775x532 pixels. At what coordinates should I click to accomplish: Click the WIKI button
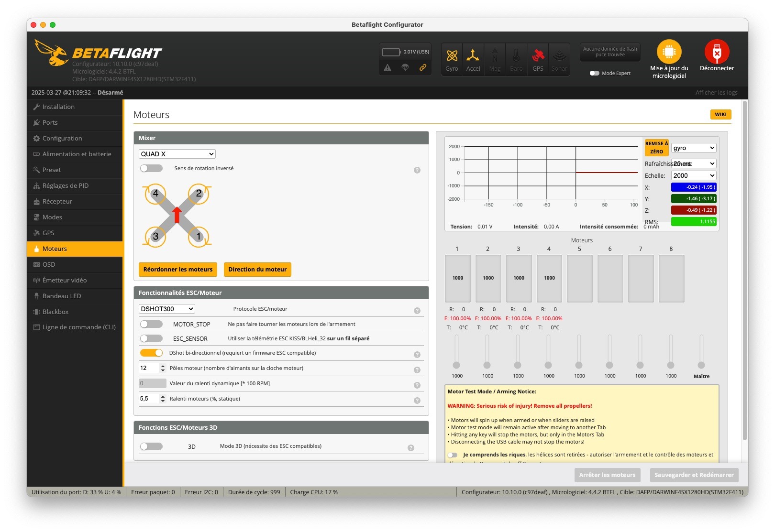click(720, 115)
